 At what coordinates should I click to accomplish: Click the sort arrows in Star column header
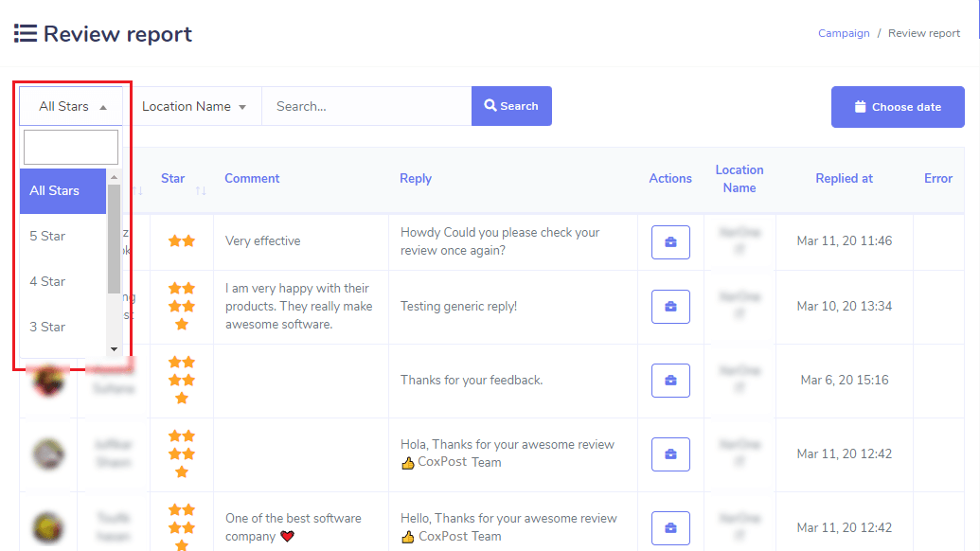pyautogui.click(x=201, y=191)
